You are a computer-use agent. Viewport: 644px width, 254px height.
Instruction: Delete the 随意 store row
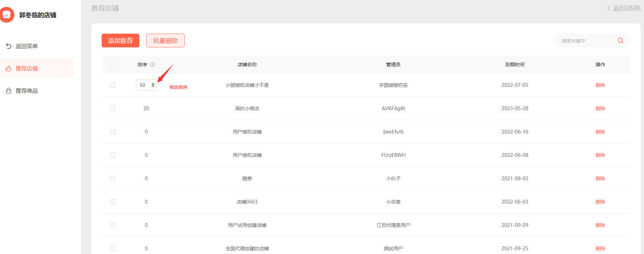600,178
